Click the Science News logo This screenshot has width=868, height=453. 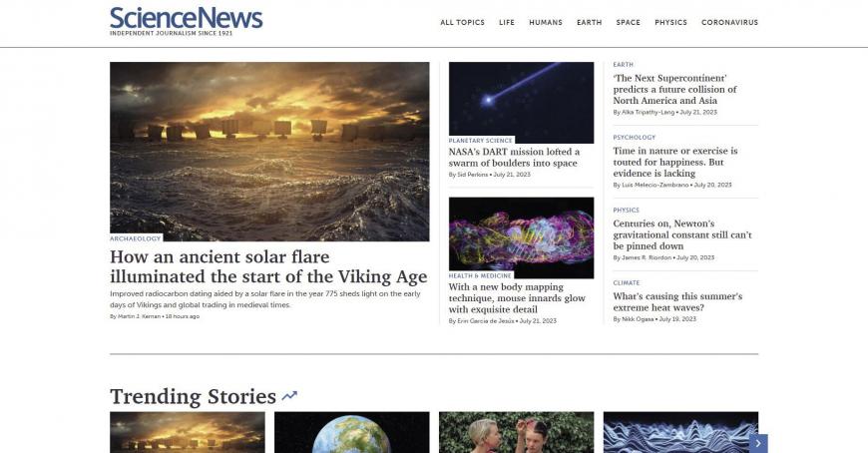coord(186,21)
